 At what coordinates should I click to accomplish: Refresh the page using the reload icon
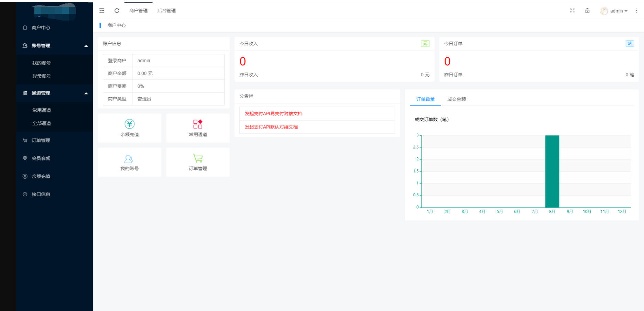[117, 11]
